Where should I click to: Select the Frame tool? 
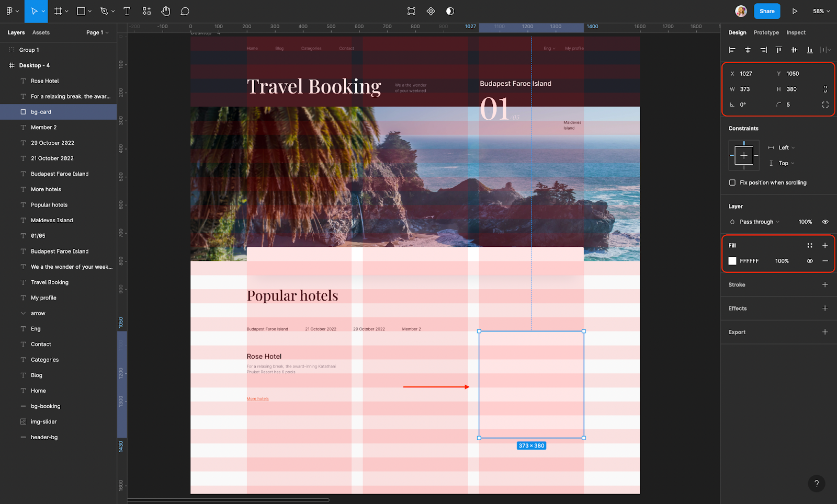[x=59, y=11]
